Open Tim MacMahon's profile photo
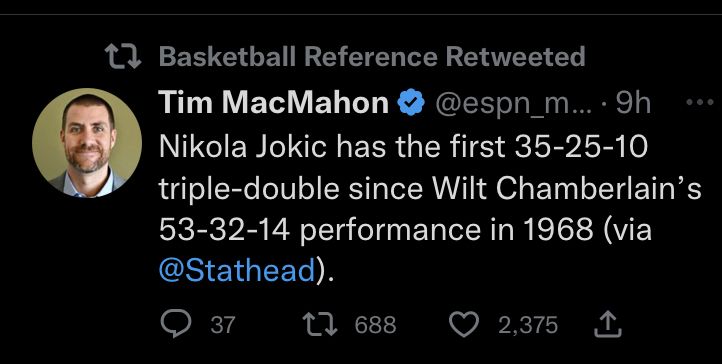Viewport: 722px width, 364px height. tap(87, 143)
